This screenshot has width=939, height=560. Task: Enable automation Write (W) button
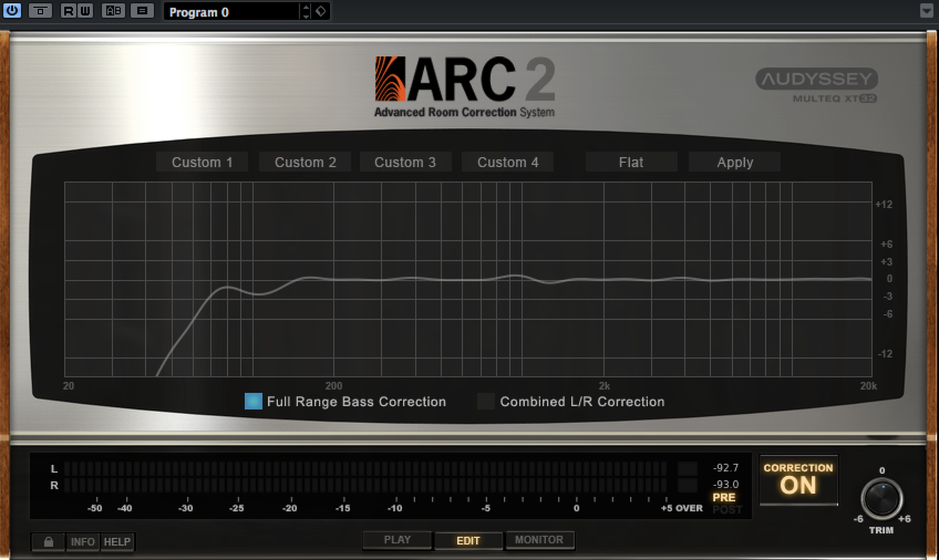84,11
